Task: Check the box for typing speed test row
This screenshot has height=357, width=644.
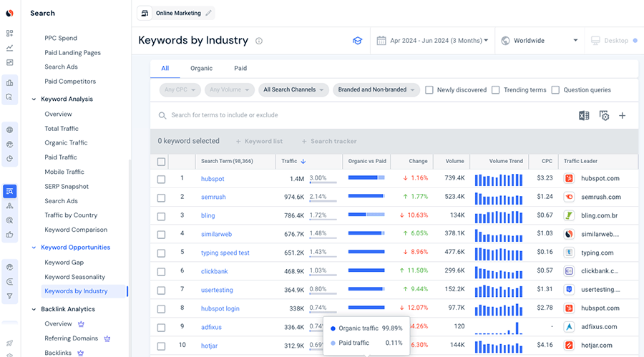Action: point(162,253)
